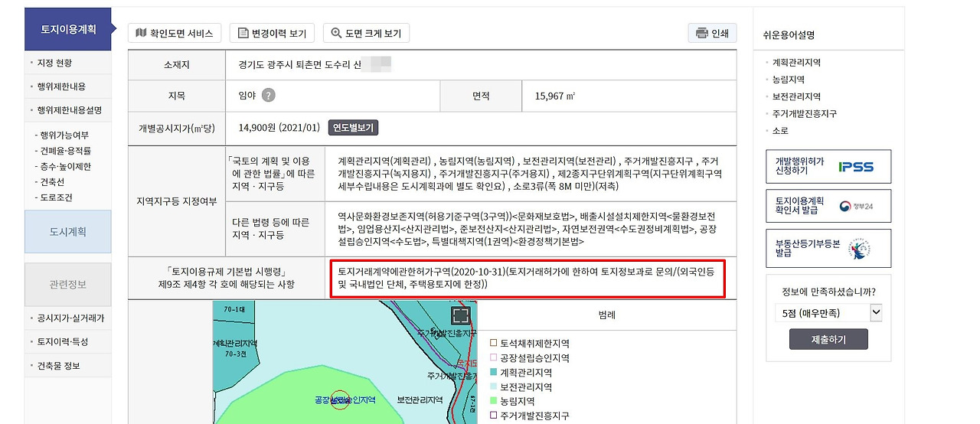Open 확인도면 서비스 button
This screenshot has width=980, height=424.
pos(175,33)
